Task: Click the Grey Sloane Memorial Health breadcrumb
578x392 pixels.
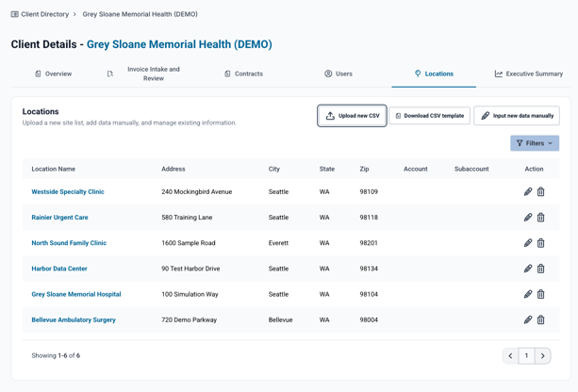Action: [140, 14]
